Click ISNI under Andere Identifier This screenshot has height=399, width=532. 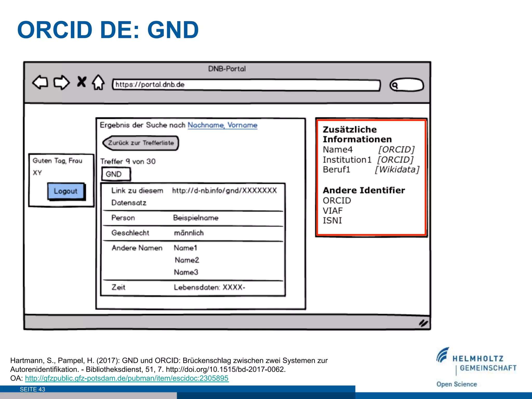332,221
